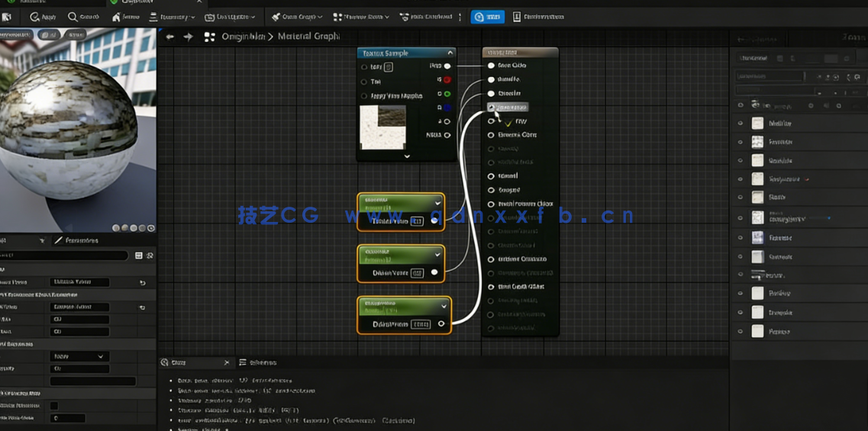This screenshot has width=868, height=431.
Task: Click the graph icon before the breadcrumb path
Action: pyautogui.click(x=209, y=37)
